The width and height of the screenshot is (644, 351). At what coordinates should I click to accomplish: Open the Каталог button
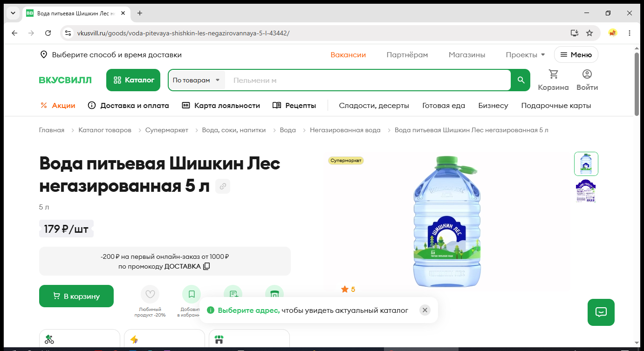click(x=133, y=80)
